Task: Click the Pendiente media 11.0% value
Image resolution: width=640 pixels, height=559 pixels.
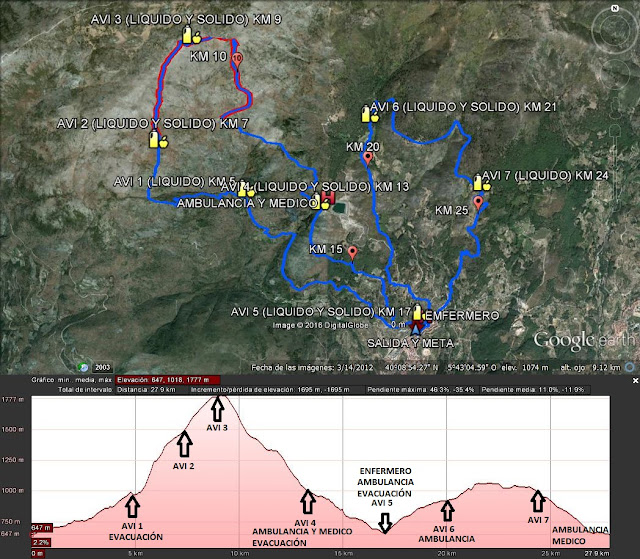Action: click(533, 390)
